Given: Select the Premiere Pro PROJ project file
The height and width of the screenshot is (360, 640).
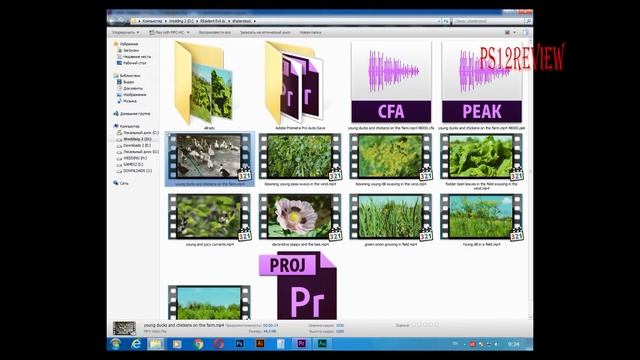Looking at the screenshot, I should (x=299, y=286).
